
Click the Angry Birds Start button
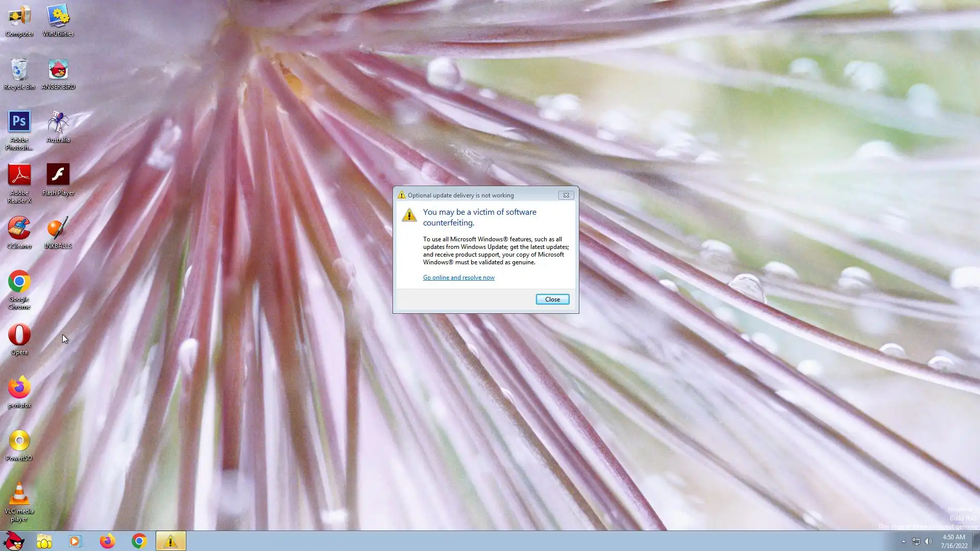coord(14,541)
